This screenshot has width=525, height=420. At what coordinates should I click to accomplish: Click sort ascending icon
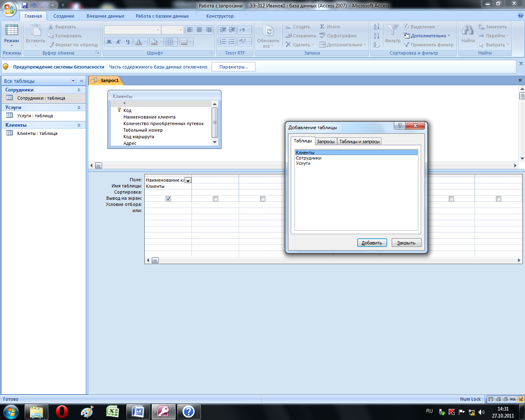pos(377,27)
